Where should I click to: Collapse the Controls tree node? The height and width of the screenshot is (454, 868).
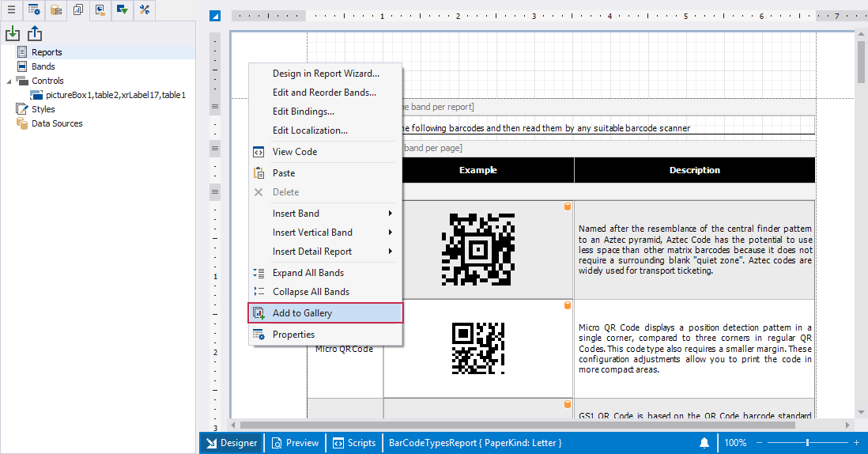pos(9,81)
